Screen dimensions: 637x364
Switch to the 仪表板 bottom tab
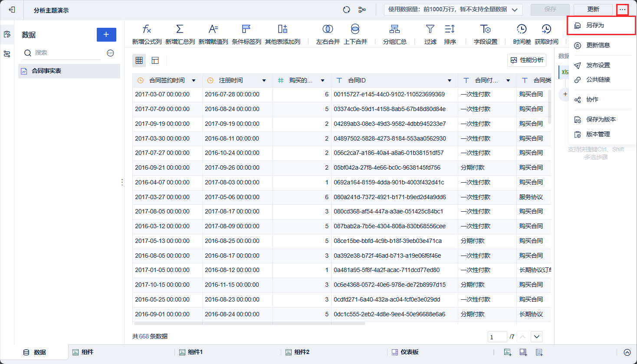[405, 352]
